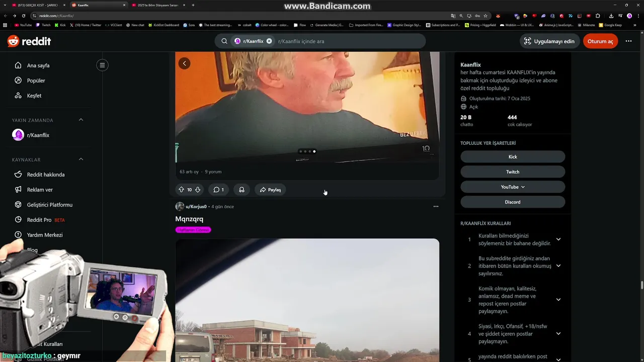Open a new browser tab
This screenshot has height=362, width=644.
tap(193, 5)
